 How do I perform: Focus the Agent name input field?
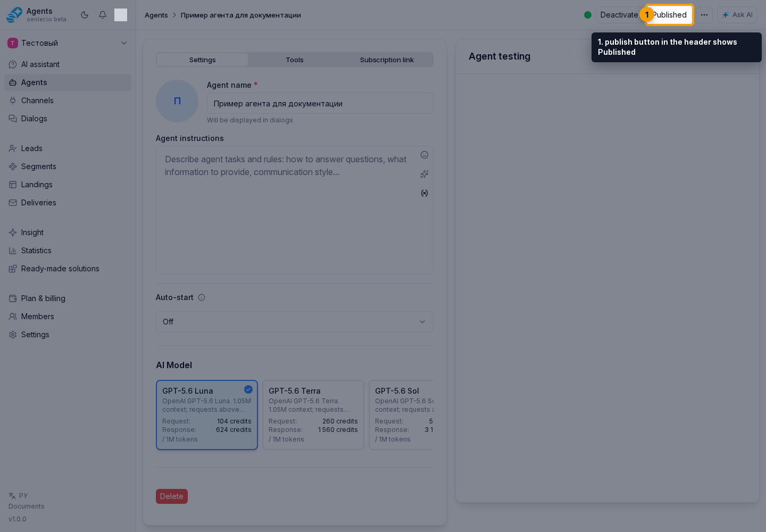click(x=320, y=104)
